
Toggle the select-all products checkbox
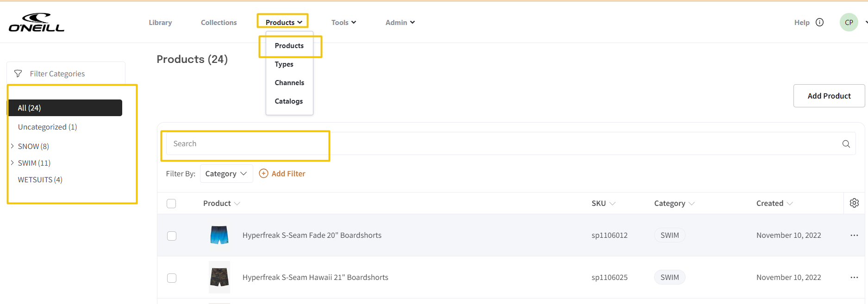pyautogui.click(x=171, y=204)
